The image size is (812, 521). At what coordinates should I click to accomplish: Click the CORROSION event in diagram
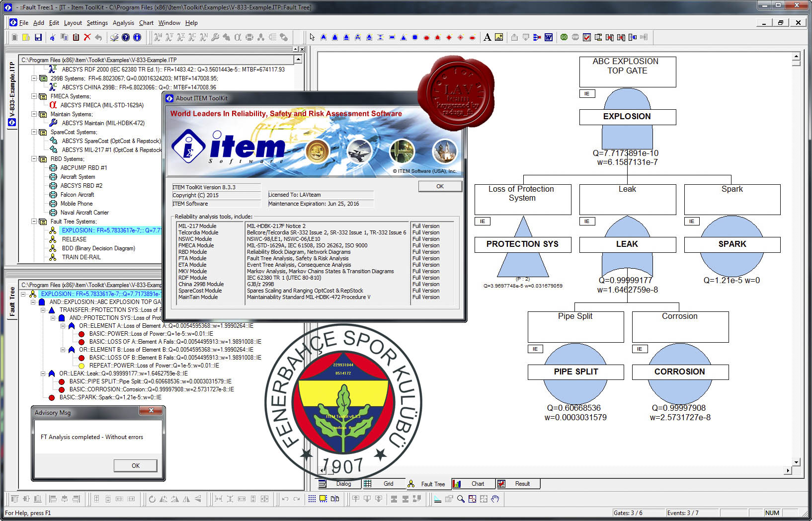(680, 372)
